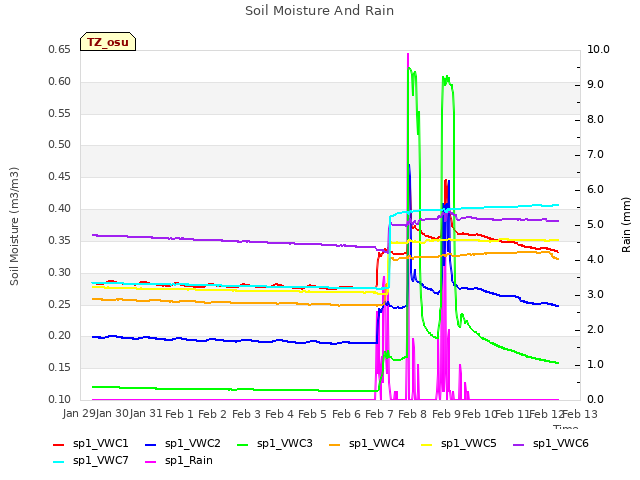Click purple sp1_VWC6 legend color marker

(519, 445)
